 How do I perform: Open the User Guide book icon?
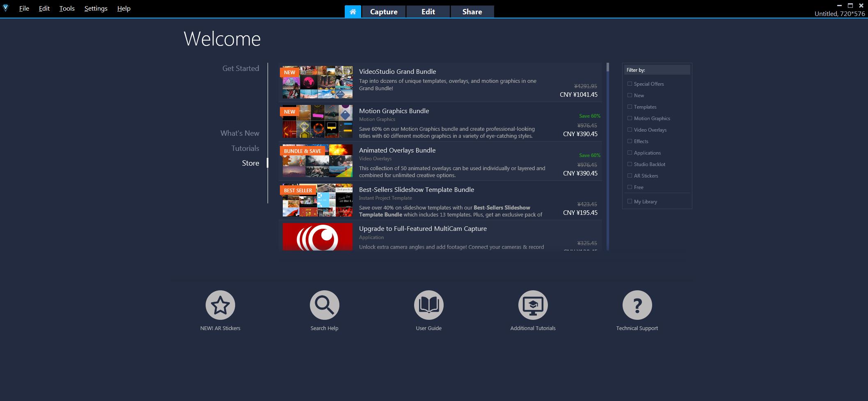429,305
